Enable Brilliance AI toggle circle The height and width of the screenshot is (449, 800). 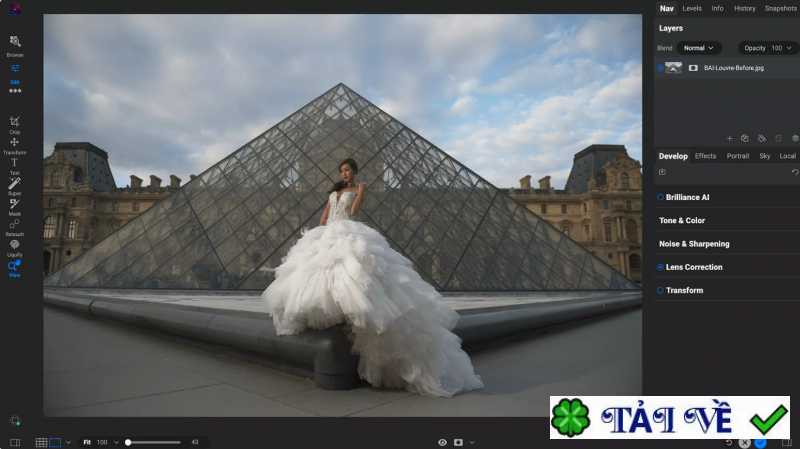(660, 197)
